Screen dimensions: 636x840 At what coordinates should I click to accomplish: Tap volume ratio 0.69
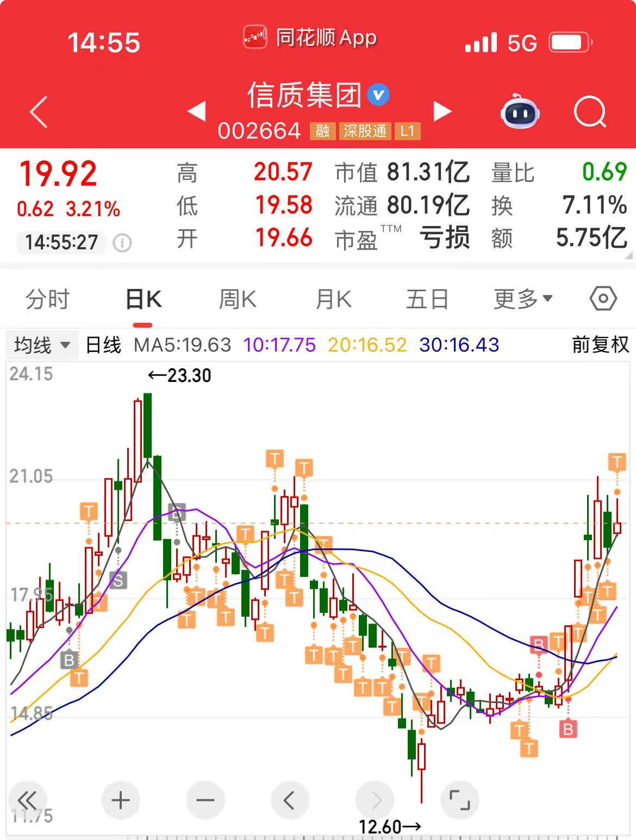(x=604, y=172)
